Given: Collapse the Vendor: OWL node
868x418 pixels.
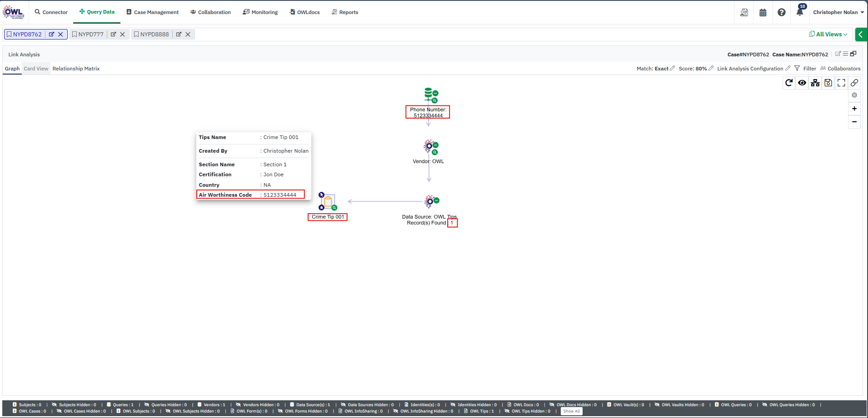Looking at the screenshot, I should pos(435,145).
